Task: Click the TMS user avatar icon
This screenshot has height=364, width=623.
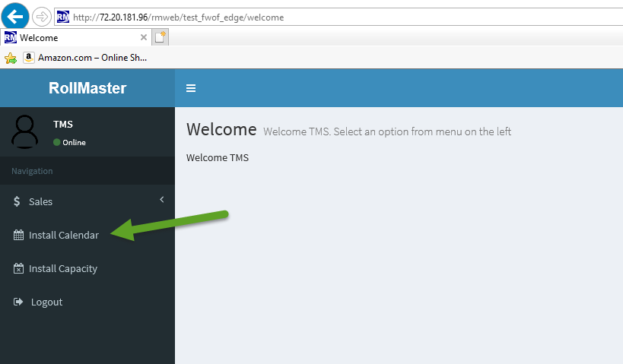Action: pos(24,131)
